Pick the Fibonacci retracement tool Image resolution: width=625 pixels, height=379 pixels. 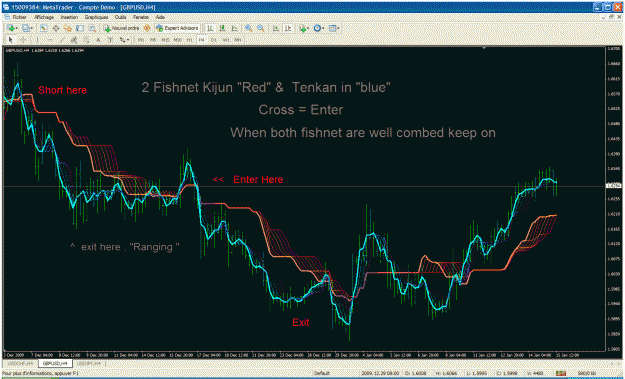coord(86,40)
